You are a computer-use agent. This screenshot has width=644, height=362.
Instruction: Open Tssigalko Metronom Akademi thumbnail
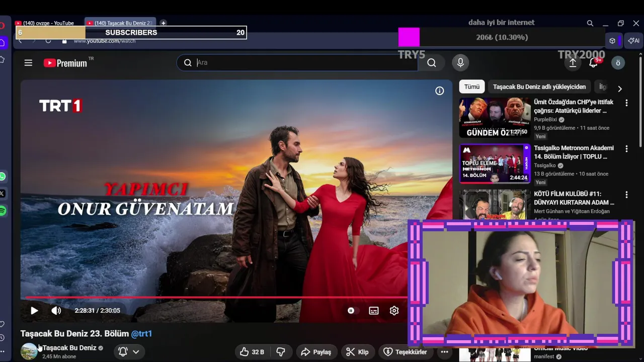coord(495,164)
